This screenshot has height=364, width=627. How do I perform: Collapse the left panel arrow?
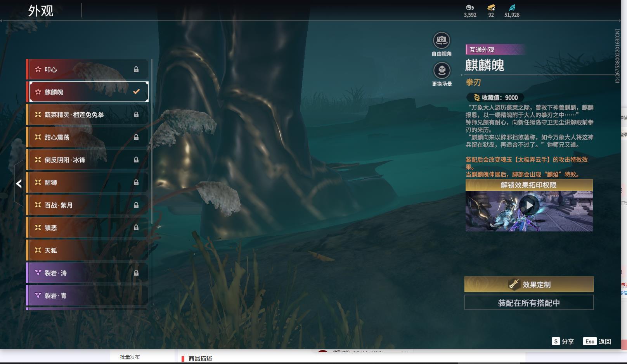point(19,184)
